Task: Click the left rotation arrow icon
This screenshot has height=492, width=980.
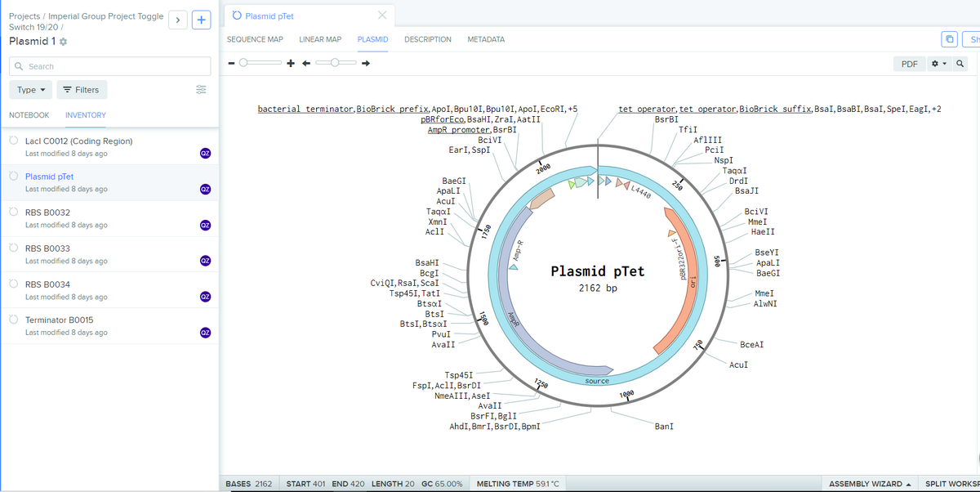Action: pyautogui.click(x=305, y=63)
